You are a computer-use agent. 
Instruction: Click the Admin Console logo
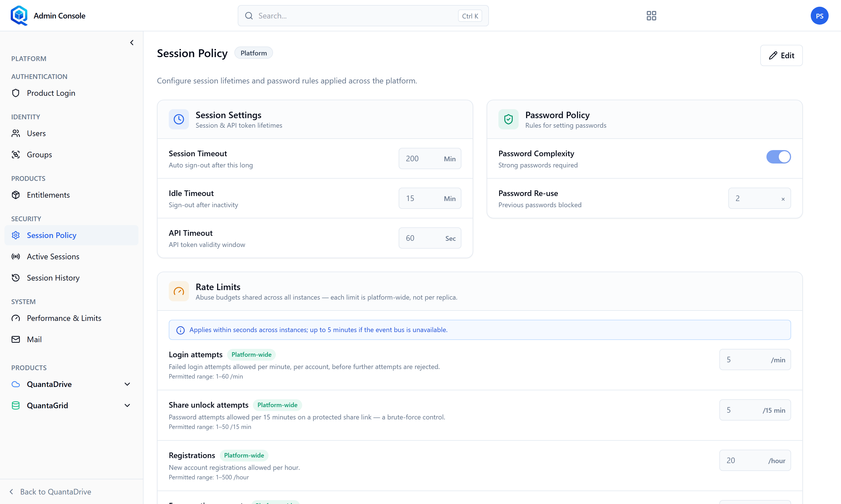point(19,16)
